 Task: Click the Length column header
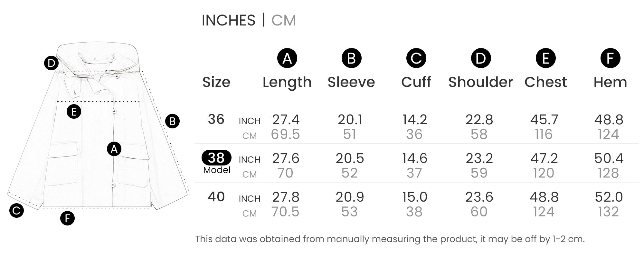pyautogui.click(x=287, y=83)
